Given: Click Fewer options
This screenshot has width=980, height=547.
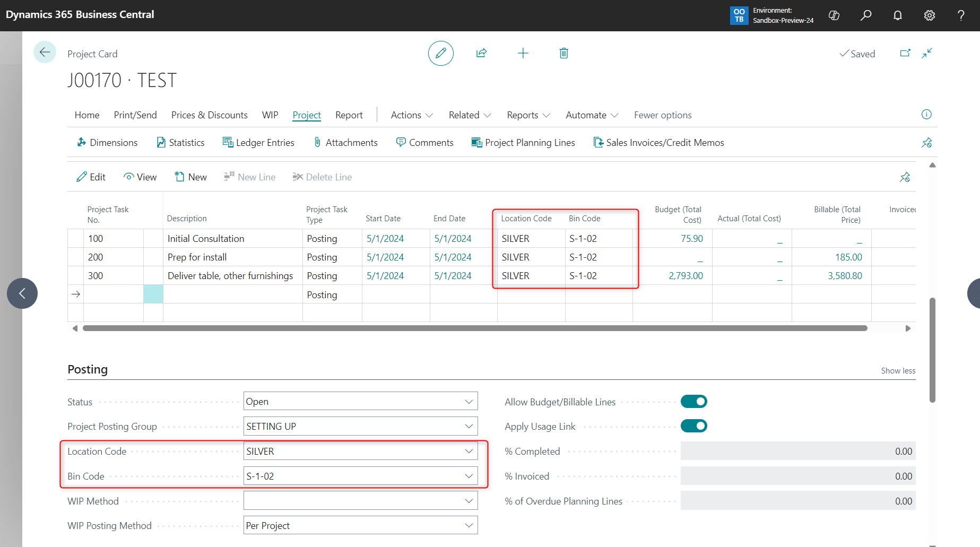Looking at the screenshot, I should click(663, 115).
